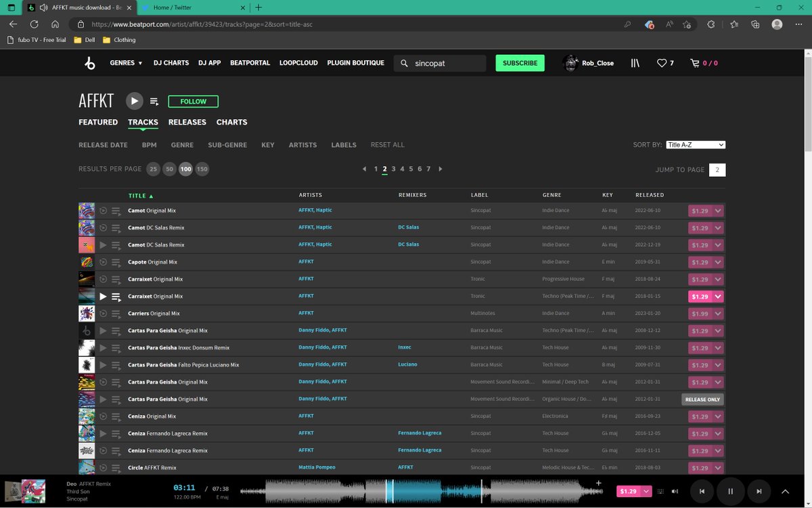Set results per page to 50
The width and height of the screenshot is (812, 508).
[x=169, y=169]
